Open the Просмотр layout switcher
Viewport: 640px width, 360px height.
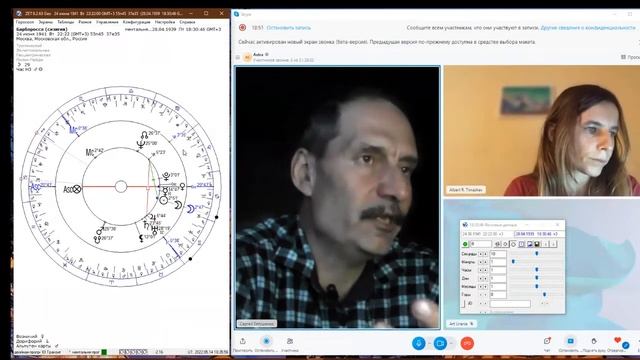tap(630, 57)
